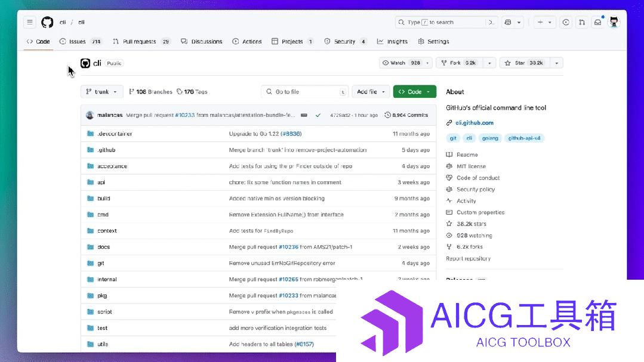
Task: Expand the Star lists dropdown arrow
Action: 556,63
